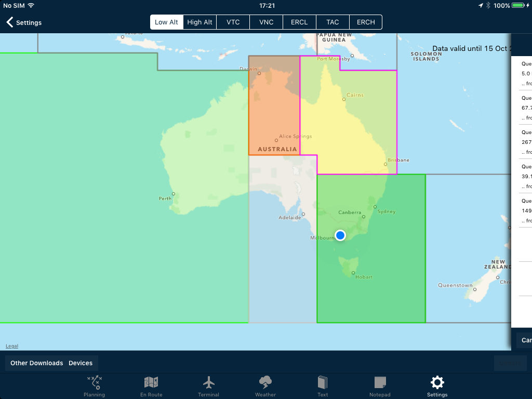The image size is (532, 399).
Task: Open the Legal link on map
Action: click(x=12, y=346)
